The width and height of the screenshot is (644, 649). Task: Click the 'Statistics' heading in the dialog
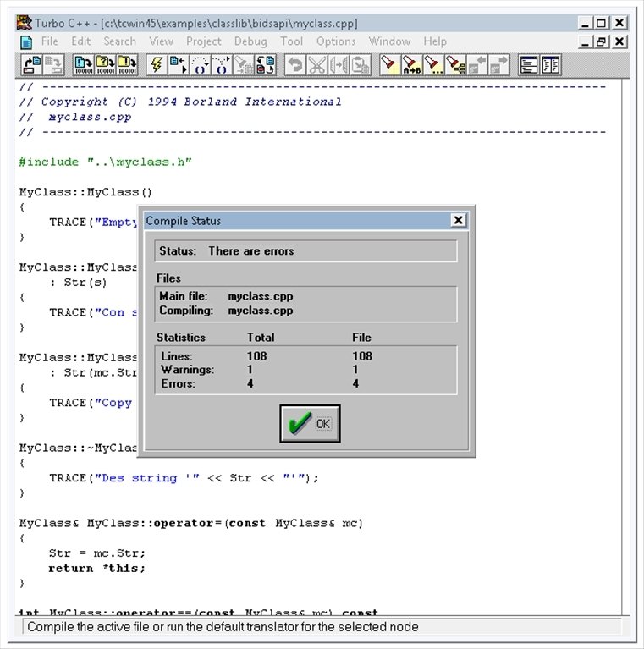181,338
